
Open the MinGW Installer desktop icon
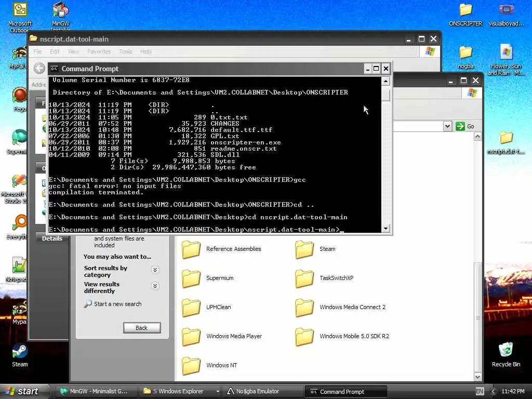pos(61,16)
